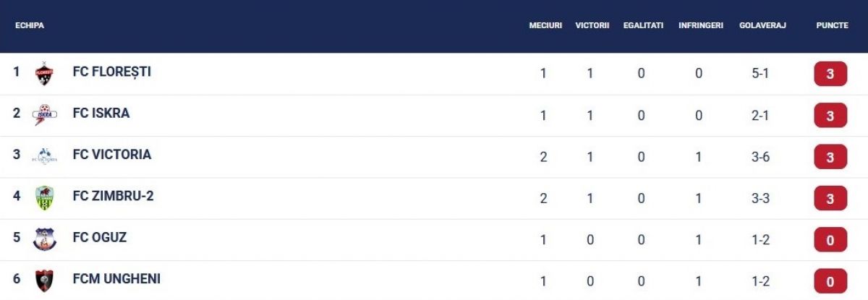The width and height of the screenshot is (868, 300).
Task: Click FCM Ungheni's red points badge
Action: [x=830, y=281]
